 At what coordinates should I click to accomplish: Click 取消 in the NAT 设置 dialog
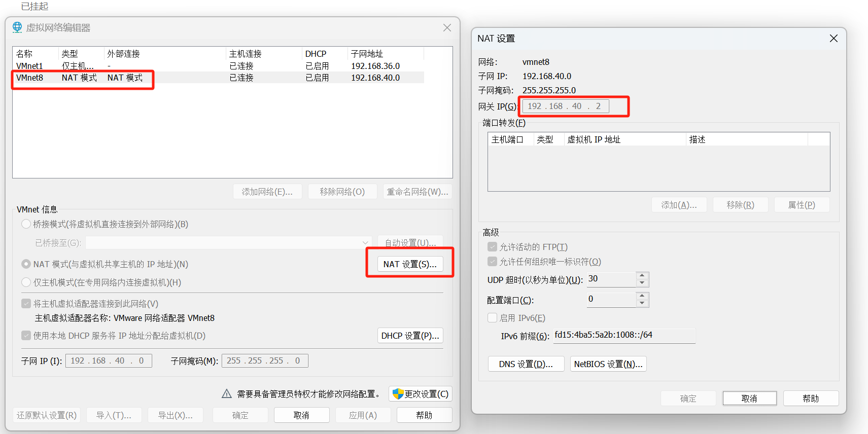click(x=750, y=399)
